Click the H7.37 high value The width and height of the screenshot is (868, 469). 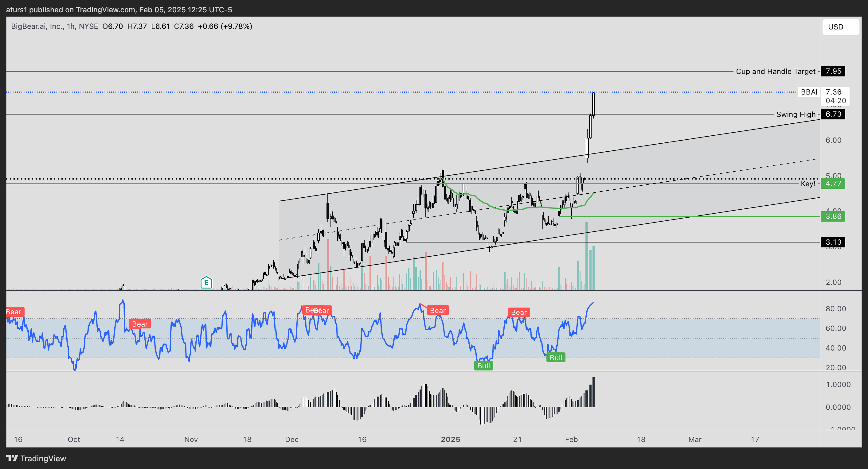pos(137,26)
